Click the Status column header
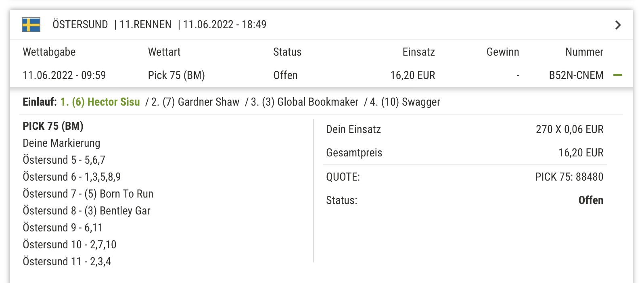Image resolution: width=644 pixels, height=283 pixels. click(x=287, y=52)
